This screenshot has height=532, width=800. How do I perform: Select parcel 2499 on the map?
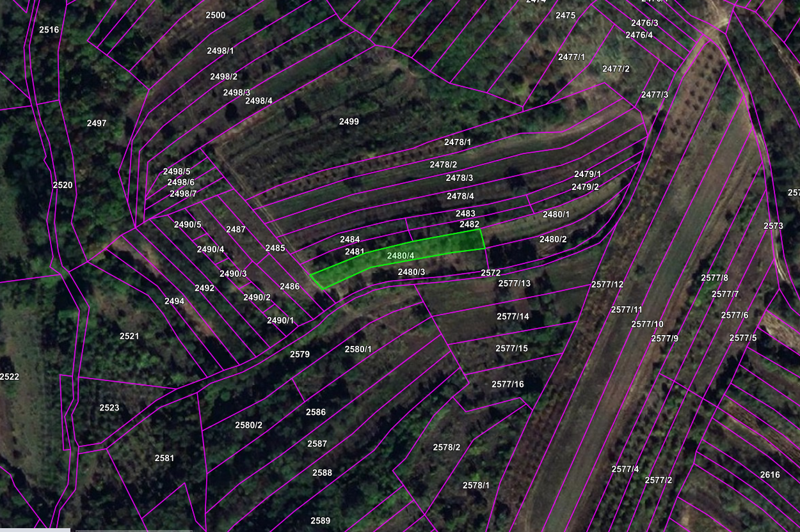click(349, 121)
